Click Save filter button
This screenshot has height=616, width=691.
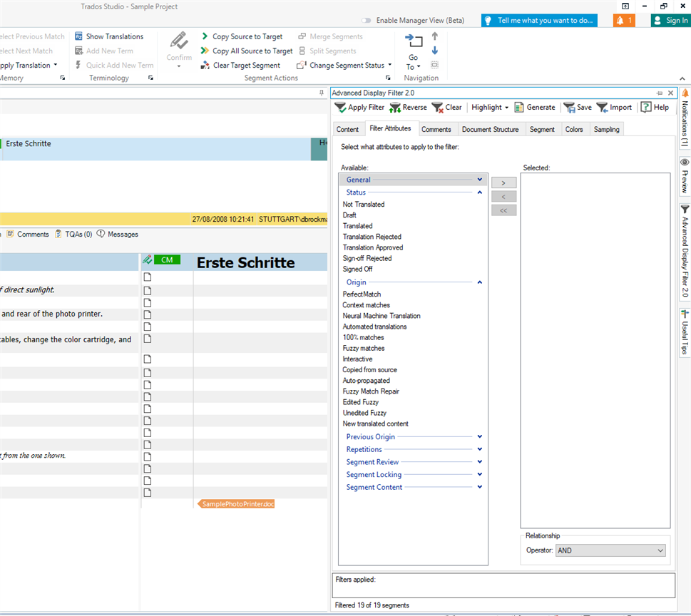point(578,107)
